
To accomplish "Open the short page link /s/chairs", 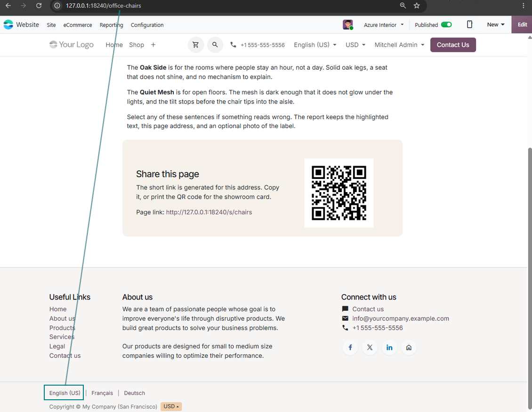I will [x=209, y=212].
